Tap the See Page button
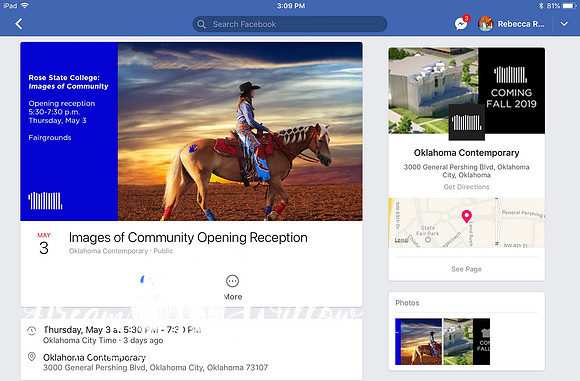Image resolution: width=580 pixels, height=381 pixels. click(466, 269)
